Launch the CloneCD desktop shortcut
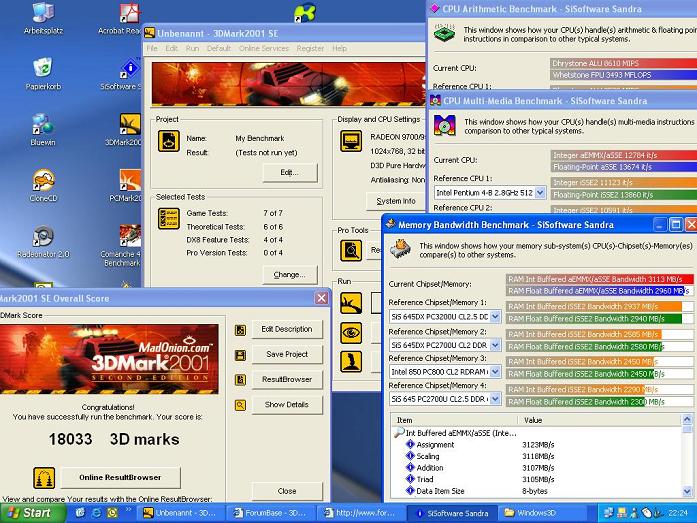This screenshot has height=523, width=697. 43,185
